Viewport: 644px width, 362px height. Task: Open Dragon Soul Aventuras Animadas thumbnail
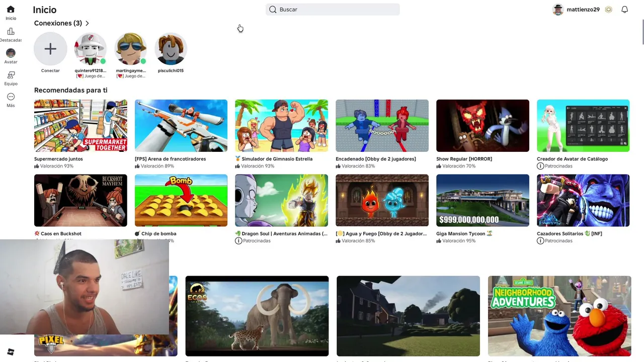click(x=281, y=201)
